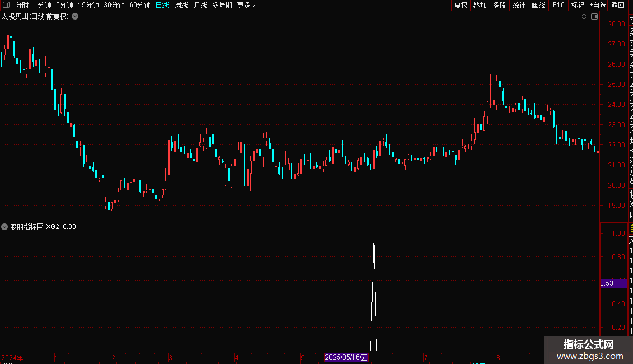633x364 pixels.
Task: Open the F10 company info
Action: [x=558, y=5]
